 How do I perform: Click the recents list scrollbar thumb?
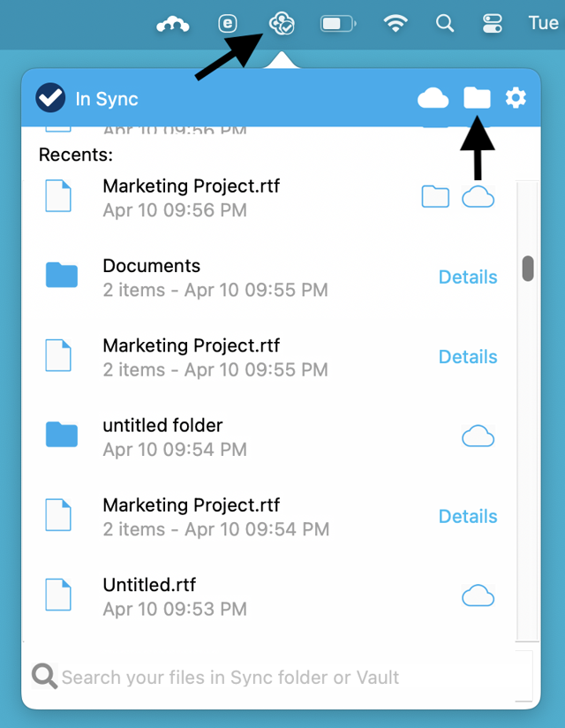528,269
